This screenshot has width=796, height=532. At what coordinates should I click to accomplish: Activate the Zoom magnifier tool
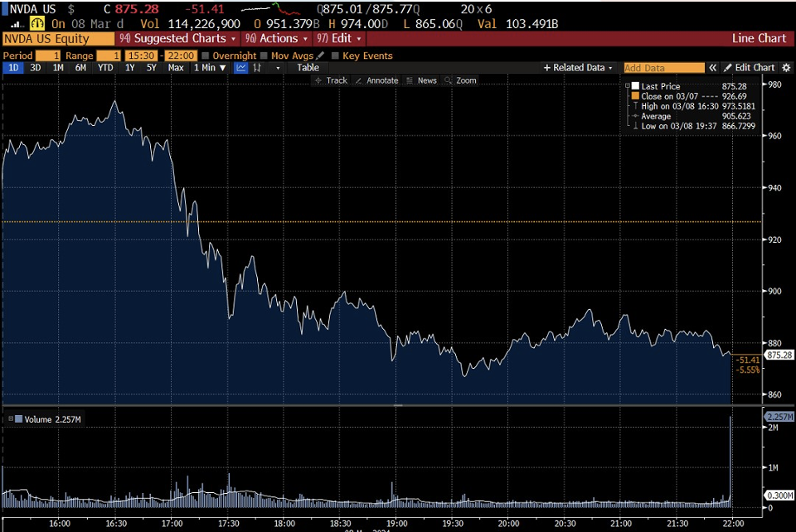click(x=460, y=80)
